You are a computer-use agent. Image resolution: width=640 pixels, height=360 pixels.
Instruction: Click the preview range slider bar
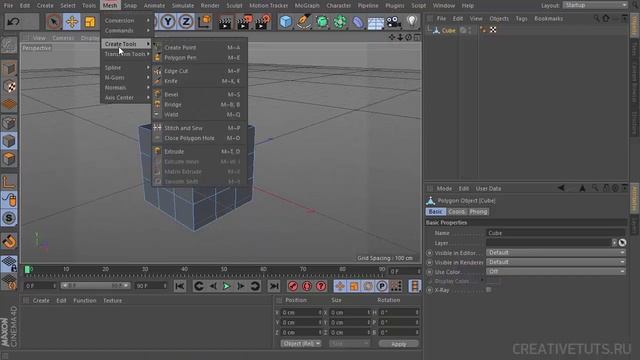pos(95,286)
